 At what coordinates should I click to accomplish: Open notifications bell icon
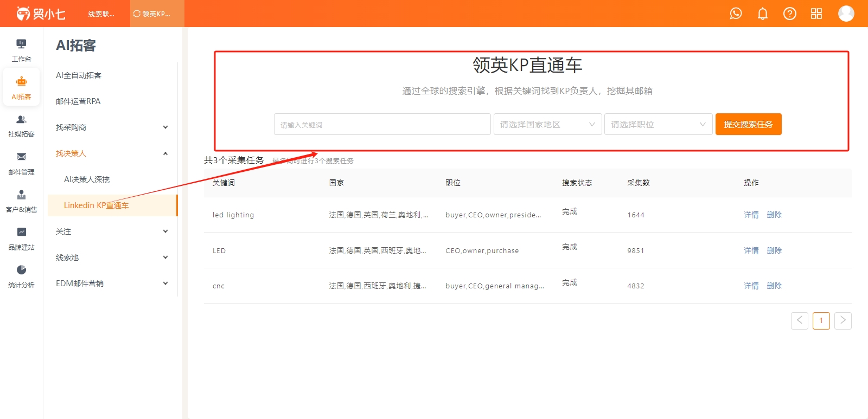763,14
